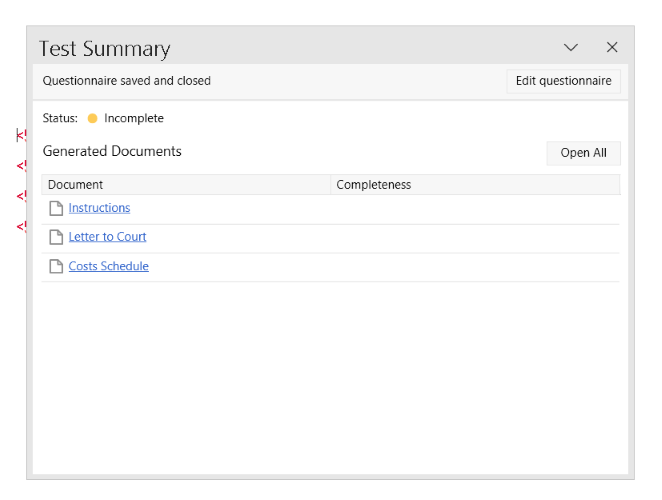The image size is (662, 500).
Task: Click the Costs Schedule file icon
Action: tap(56, 266)
